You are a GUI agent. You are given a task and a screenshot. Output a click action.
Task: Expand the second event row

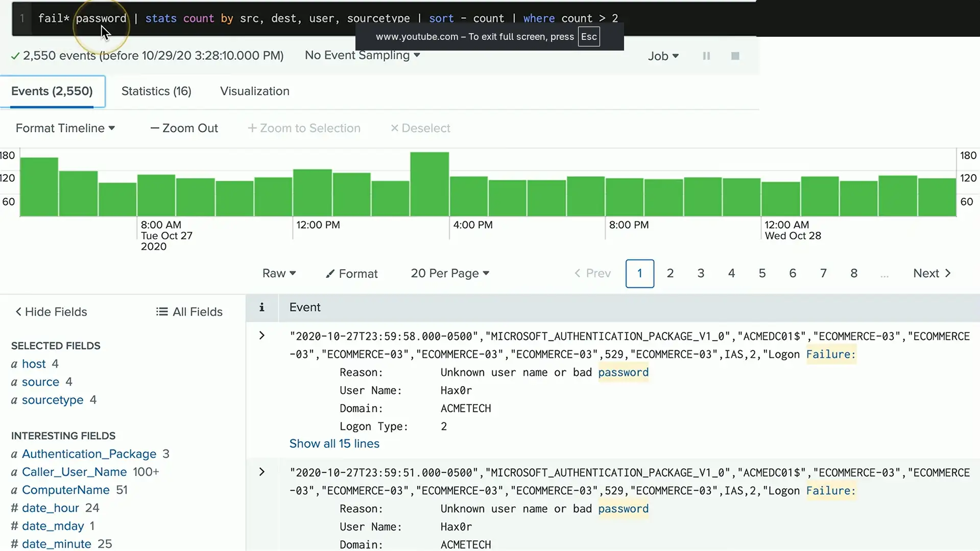261,472
